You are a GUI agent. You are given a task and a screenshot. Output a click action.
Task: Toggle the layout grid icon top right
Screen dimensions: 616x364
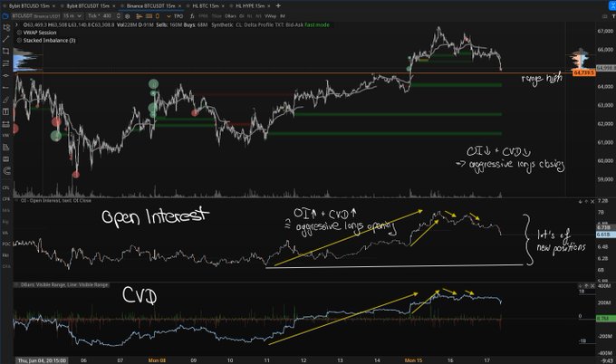(x=604, y=16)
